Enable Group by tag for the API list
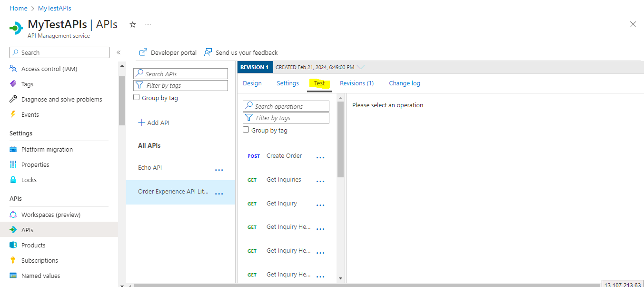Image resolution: width=644 pixels, height=287 pixels. coord(137,97)
